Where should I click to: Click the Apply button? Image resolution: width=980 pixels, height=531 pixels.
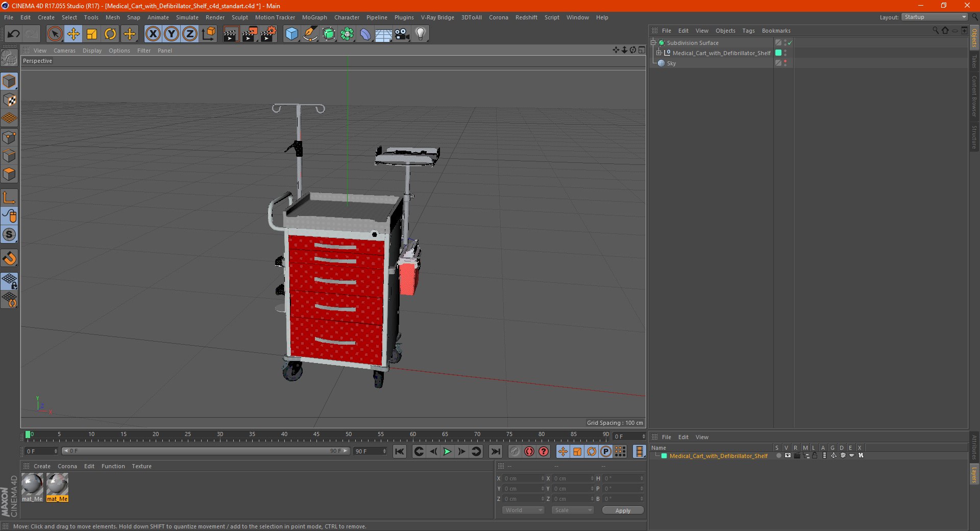pos(623,510)
